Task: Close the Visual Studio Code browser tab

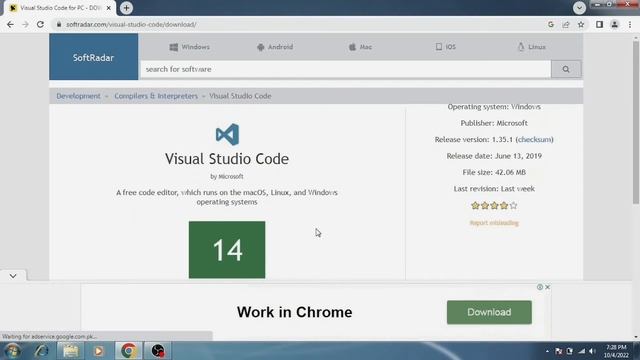Action: coord(109,8)
